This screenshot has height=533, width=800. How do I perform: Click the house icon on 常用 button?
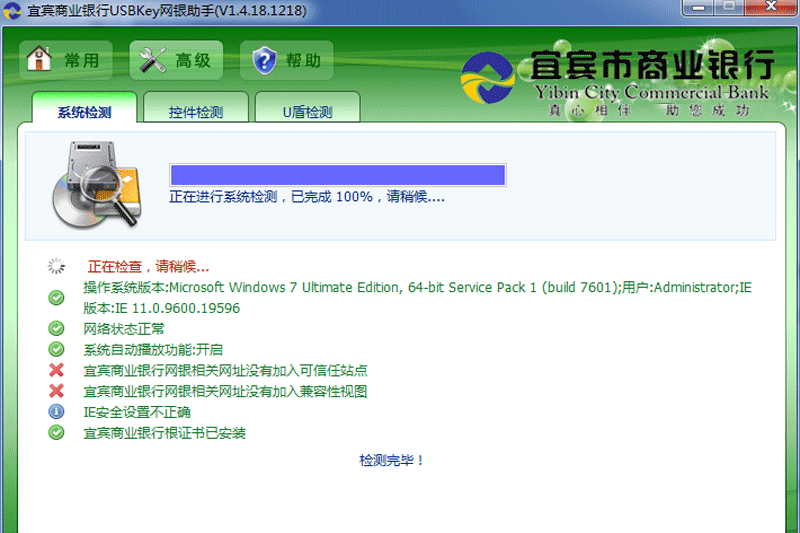40,60
